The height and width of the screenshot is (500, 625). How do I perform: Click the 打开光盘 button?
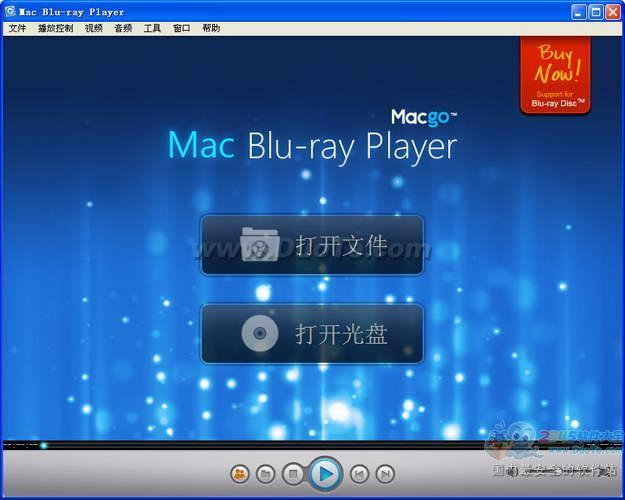(312, 334)
